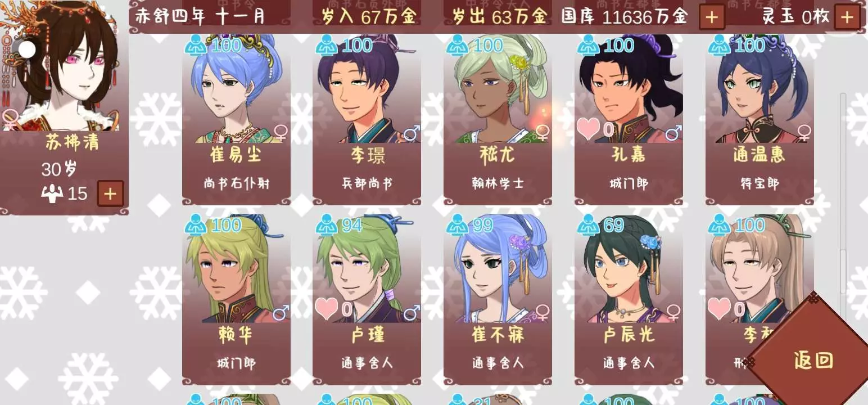The width and height of the screenshot is (868, 405).
Task: Select 赖华 the 城门郎 card
Action: pos(236,299)
